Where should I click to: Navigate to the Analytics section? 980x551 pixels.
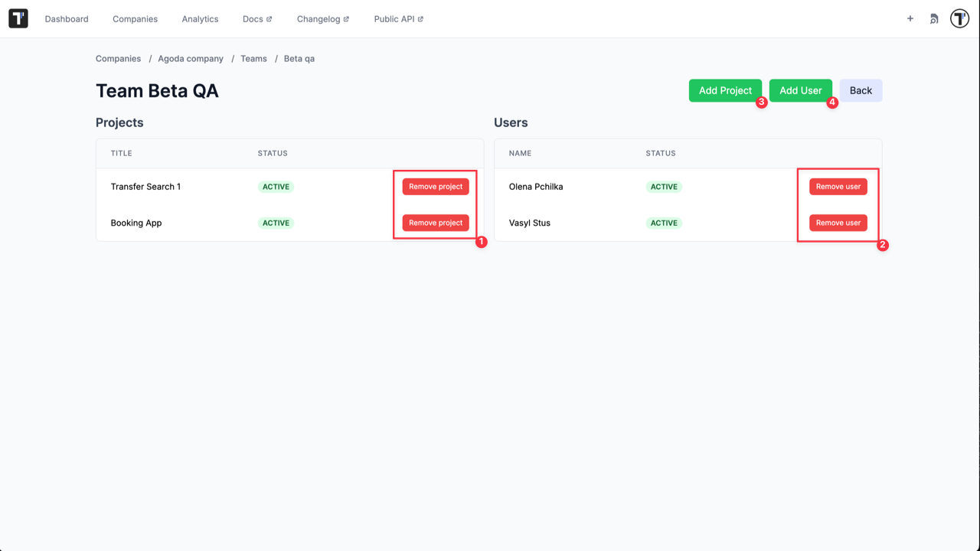(200, 18)
